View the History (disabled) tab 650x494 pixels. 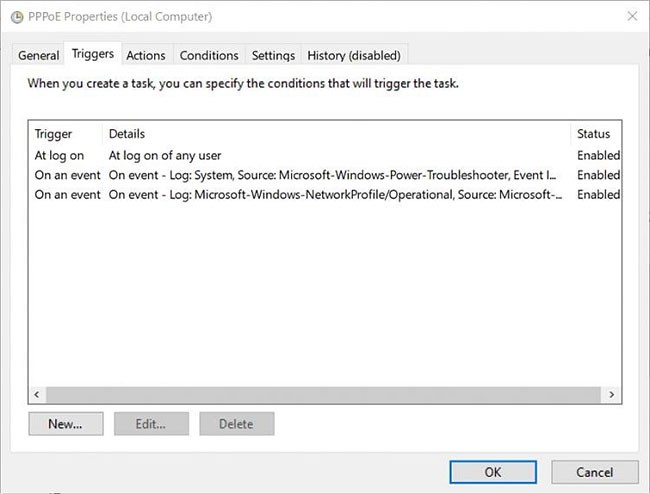click(353, 55)
